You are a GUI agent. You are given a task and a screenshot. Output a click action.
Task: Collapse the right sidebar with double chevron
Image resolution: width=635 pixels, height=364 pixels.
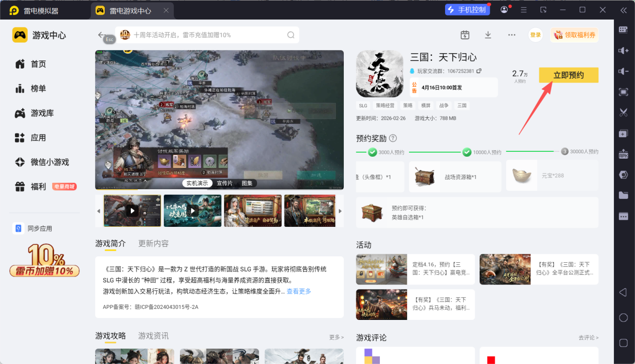[x=623, y=10]
